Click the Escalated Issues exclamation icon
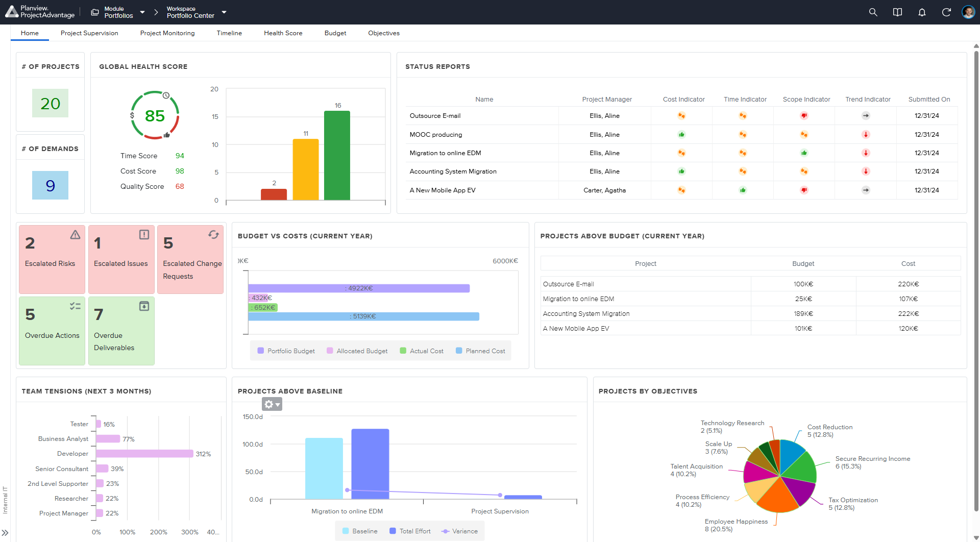 pos(144,235)
